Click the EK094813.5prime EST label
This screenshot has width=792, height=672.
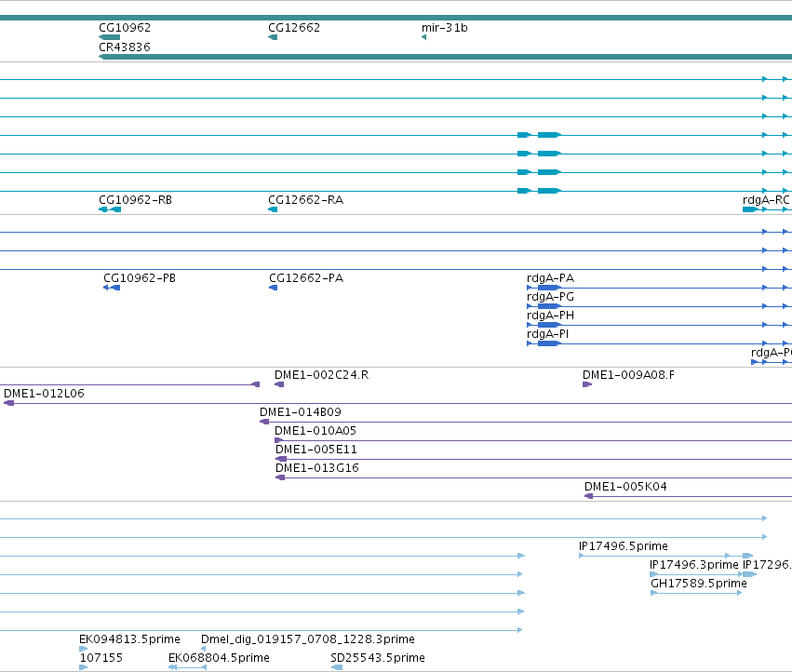[x=129, y=640]
